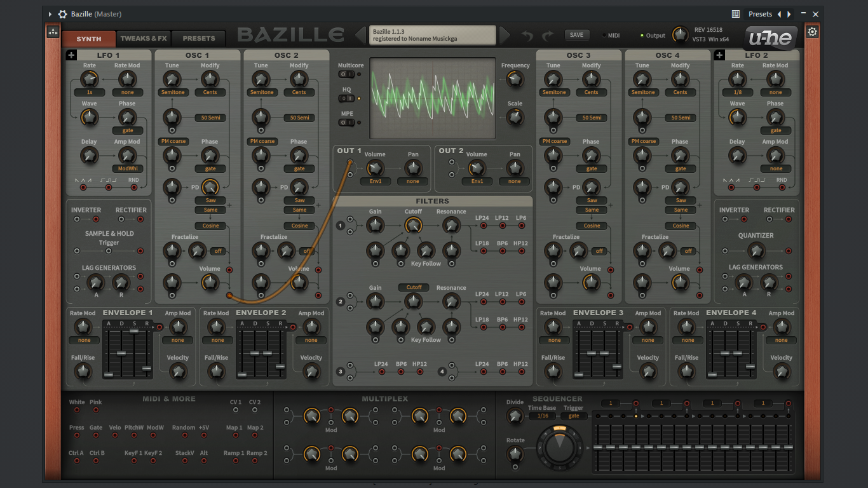This screenshot has width=868, height=488.
Task: Go to previous preset with left arrow
Action: [x=360, y=35]
